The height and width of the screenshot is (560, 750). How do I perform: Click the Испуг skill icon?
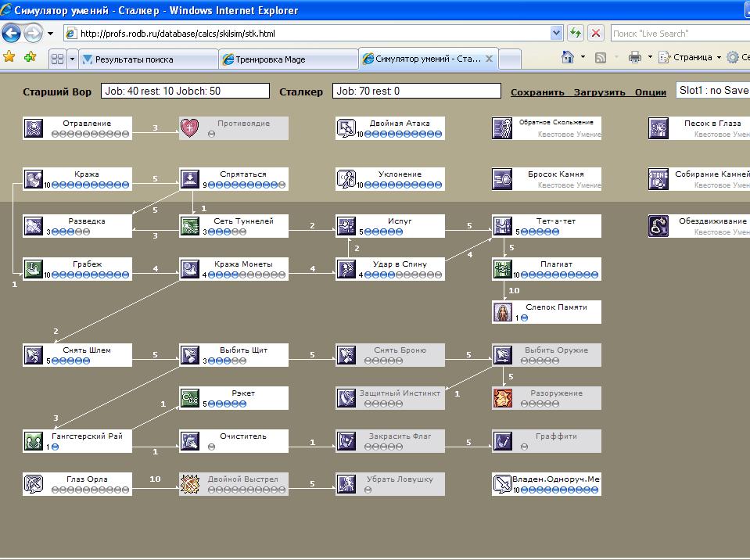click(x=346, y=226)
